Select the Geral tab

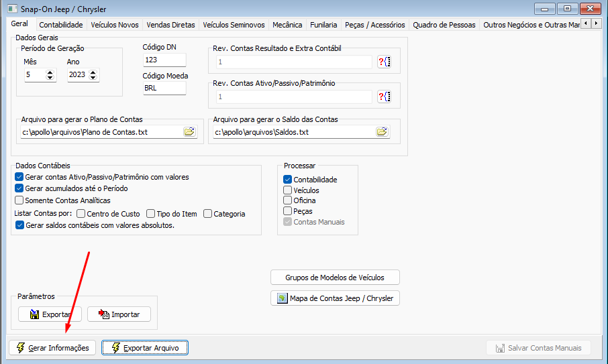(19, 23)
